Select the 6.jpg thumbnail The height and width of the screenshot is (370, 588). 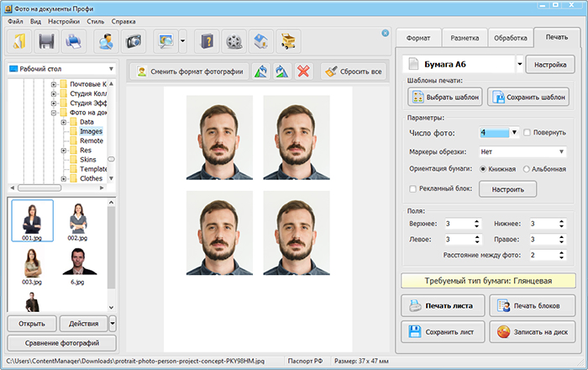(x=78, y=267)
